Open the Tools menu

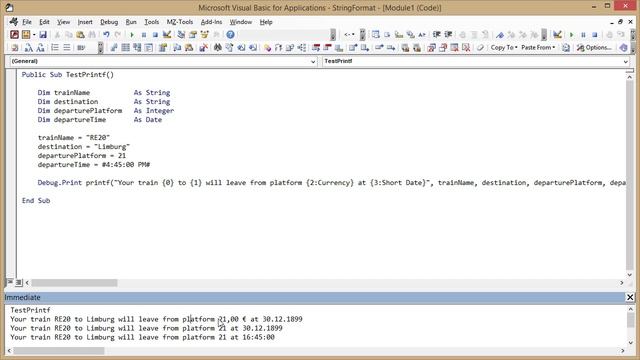coord(151,22)
